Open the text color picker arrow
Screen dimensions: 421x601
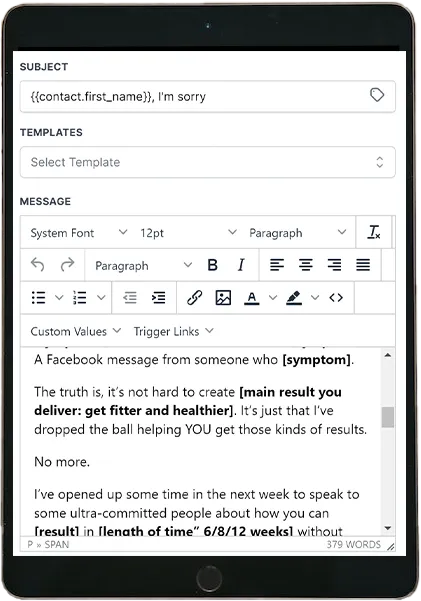(273, 297)
